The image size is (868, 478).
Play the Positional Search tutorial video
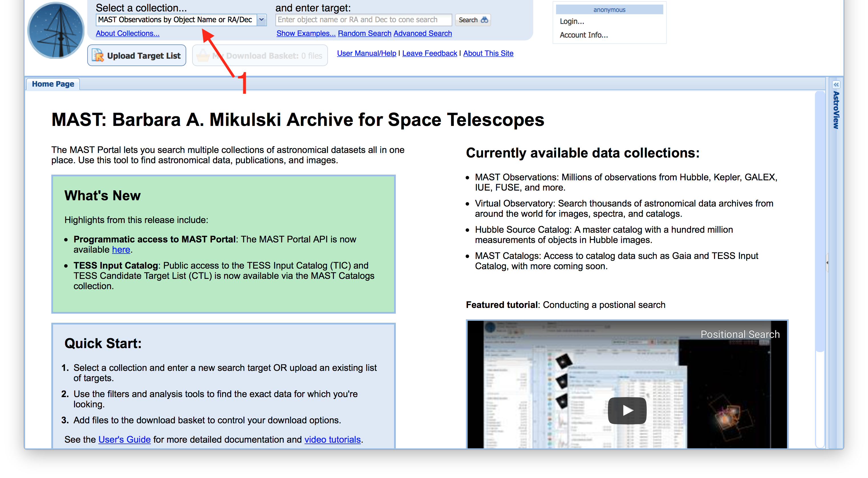click(627, 410)
